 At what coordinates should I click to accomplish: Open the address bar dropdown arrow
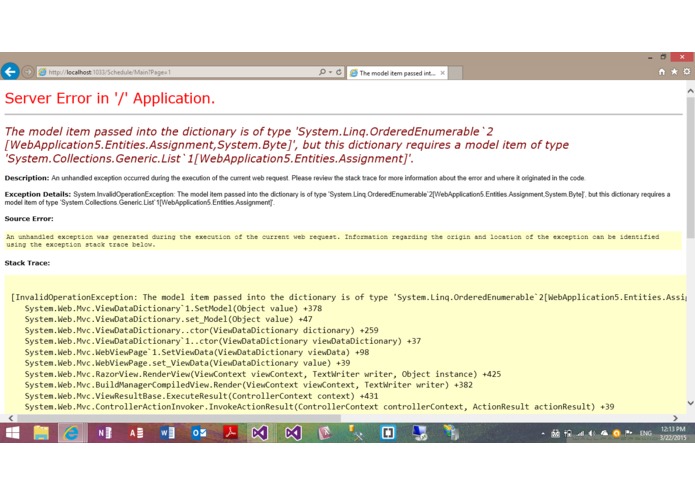(331, 72)
